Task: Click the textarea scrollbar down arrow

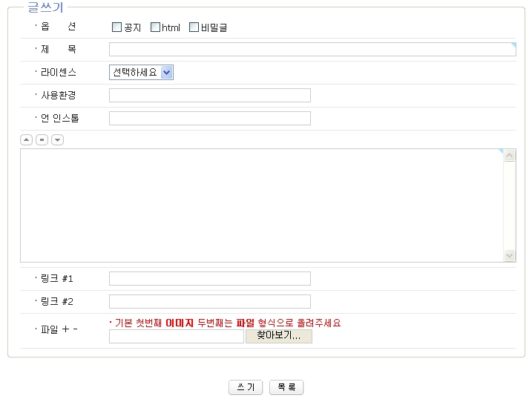Action: pyautogui.click(x=510, y=255)
